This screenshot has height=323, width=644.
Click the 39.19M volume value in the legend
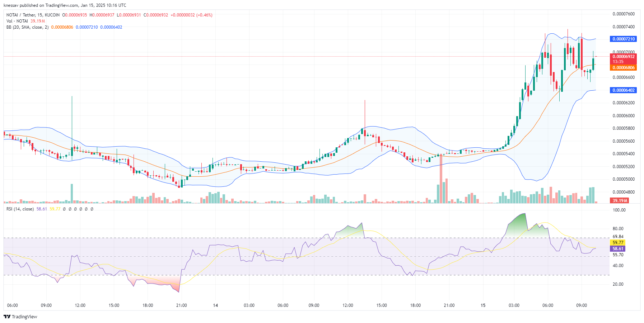(x=38, y=21)
